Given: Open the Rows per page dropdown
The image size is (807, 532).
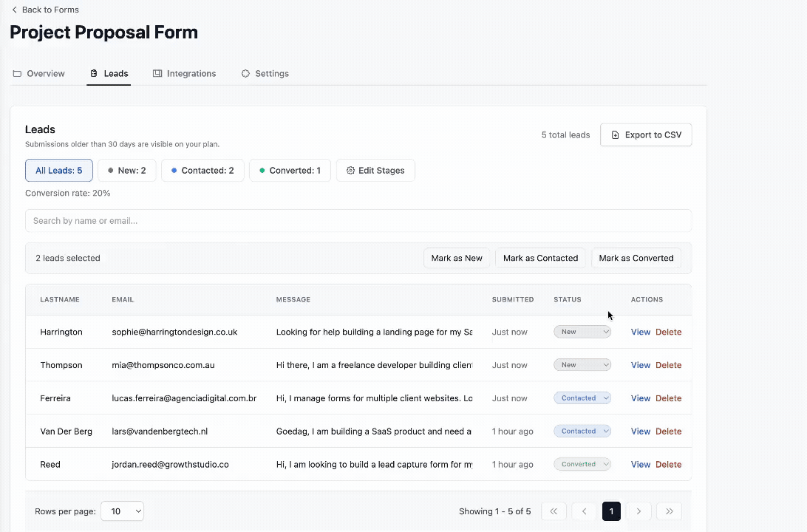Looking at the screenshot, I should pos(123,511).
